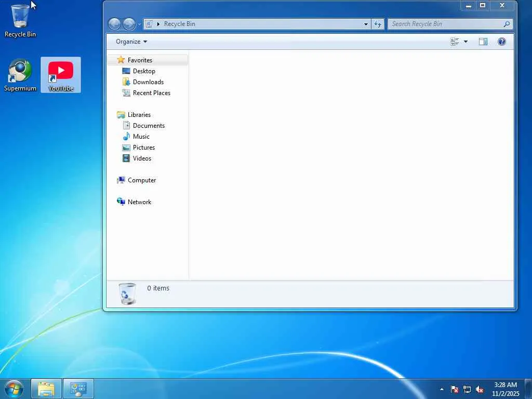Select Computer in the navigation pane
This screenshot has height=399, width=532.
click(142, 180)
